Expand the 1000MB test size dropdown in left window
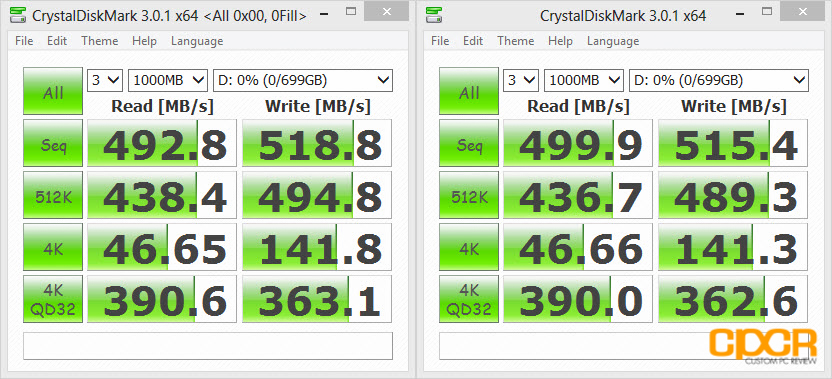Viewport: 832px width, 379px height. pos(168,80)
